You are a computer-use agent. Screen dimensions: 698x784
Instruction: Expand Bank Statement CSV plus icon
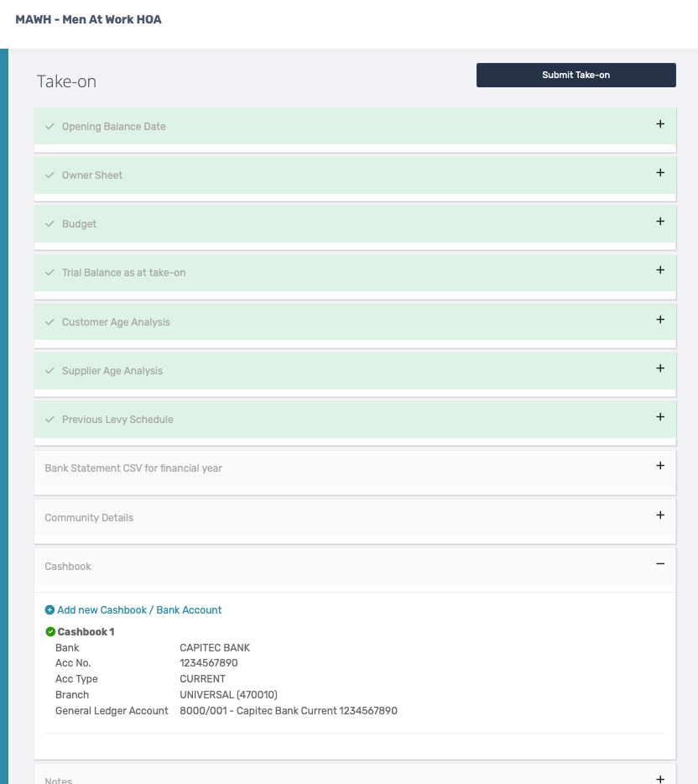click(x=660, y=466)
